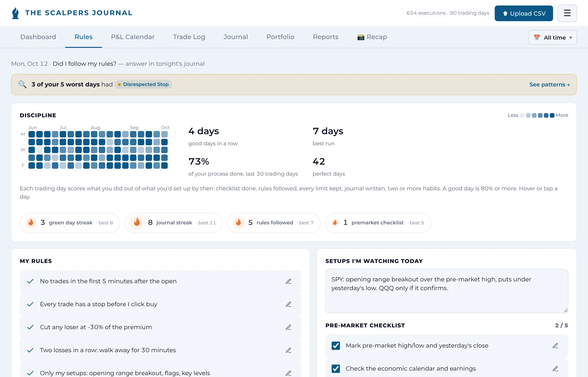Click the 'Disrespected Stop' tag
588x377 pixels.
pyautogui.click(x=143, y=84)
